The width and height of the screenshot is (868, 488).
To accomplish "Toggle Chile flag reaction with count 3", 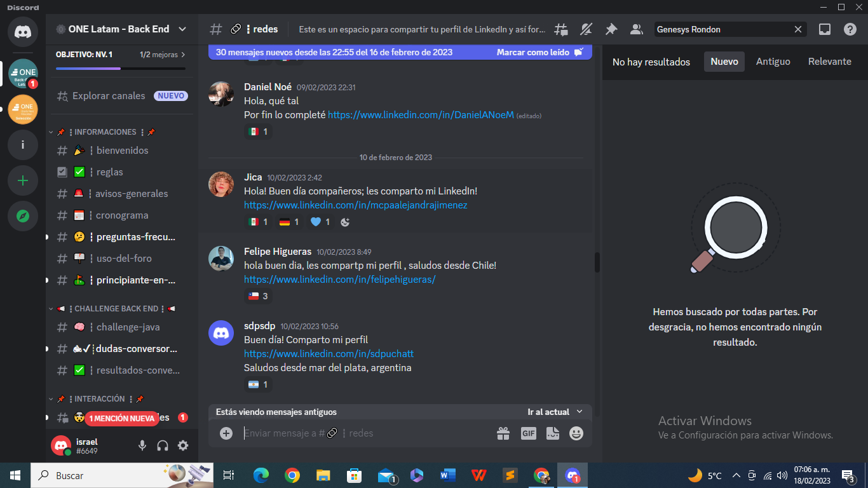I will click(258, 296).
